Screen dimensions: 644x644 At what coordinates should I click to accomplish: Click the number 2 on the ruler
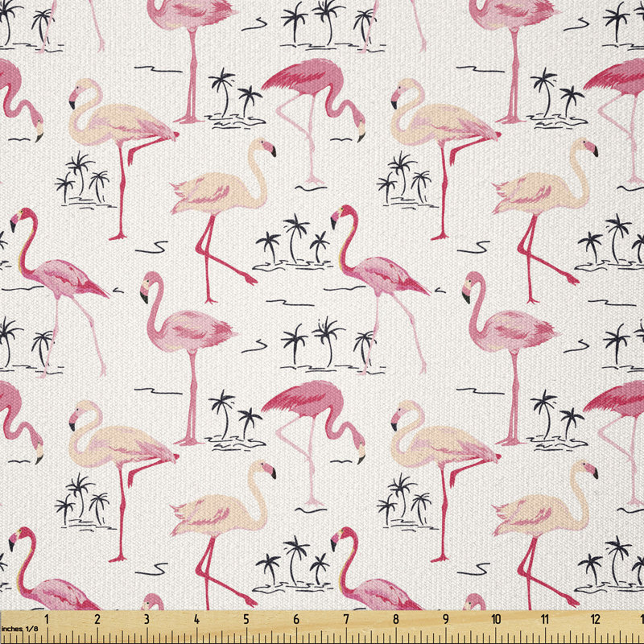(x=97, y=619)
